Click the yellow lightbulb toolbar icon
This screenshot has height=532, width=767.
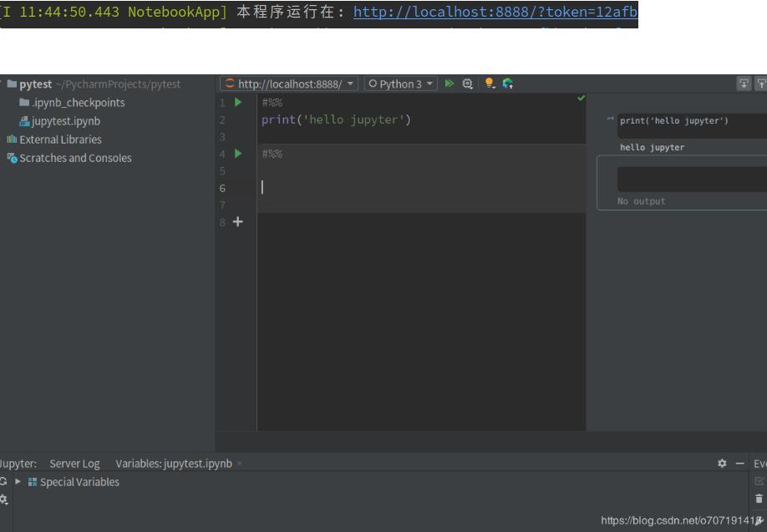490,84
